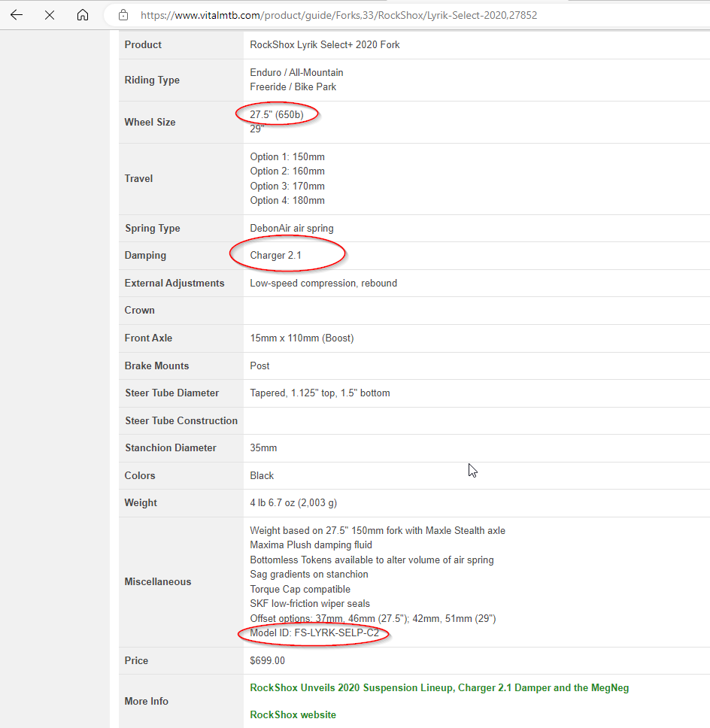
Task: Click Low-speed compression, rebound text
Action: pos(323,284)
